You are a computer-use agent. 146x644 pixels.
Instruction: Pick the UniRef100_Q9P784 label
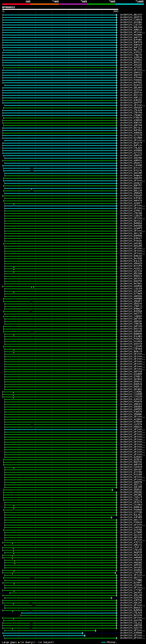pyautogui.click(x=131, y=125)
